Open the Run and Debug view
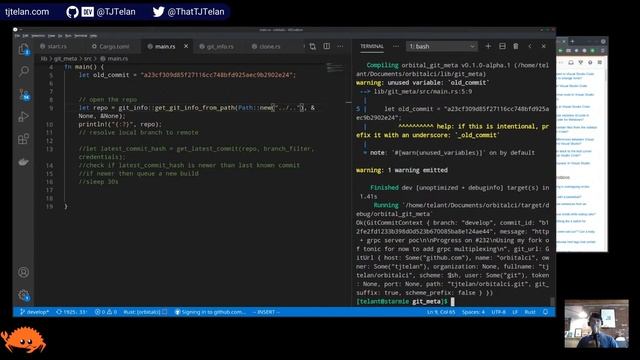The height and width of the screenshot is (360, 640). [24, 117]
